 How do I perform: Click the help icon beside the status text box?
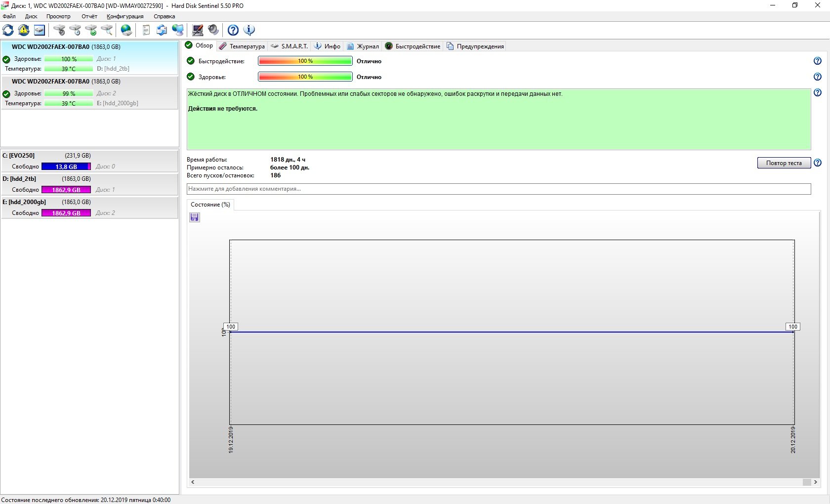[818, 92]
